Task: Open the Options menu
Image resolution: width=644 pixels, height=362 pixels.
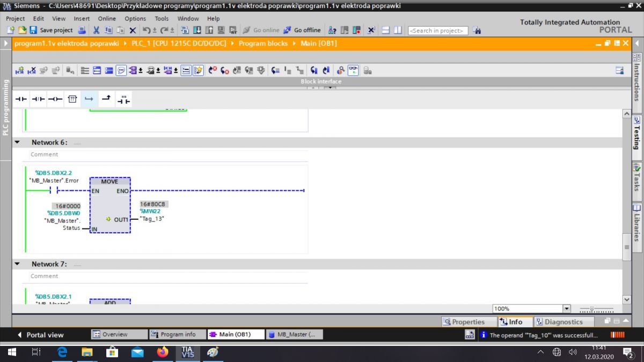Action: (135, 18)
